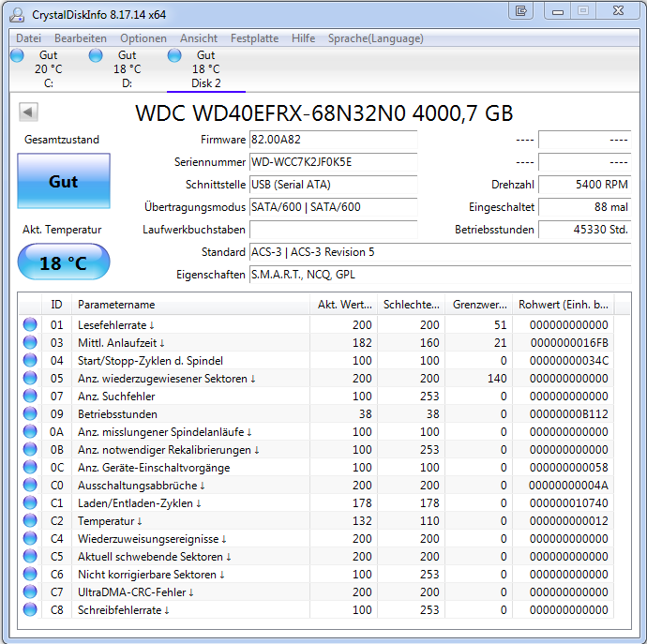This screenshot has width=647, height=644.
Task: Click the Seriennummer text field
Action: (x=333, y=162)
